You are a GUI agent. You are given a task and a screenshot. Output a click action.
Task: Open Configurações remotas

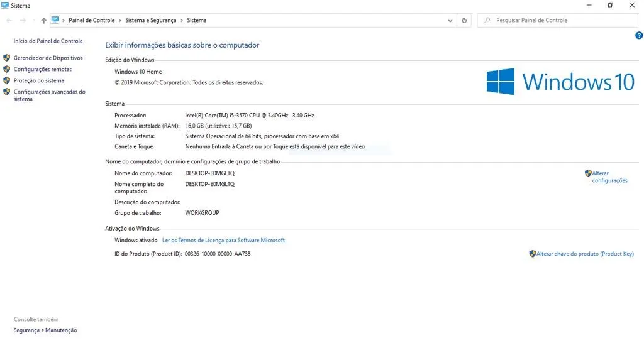(43, 69)
